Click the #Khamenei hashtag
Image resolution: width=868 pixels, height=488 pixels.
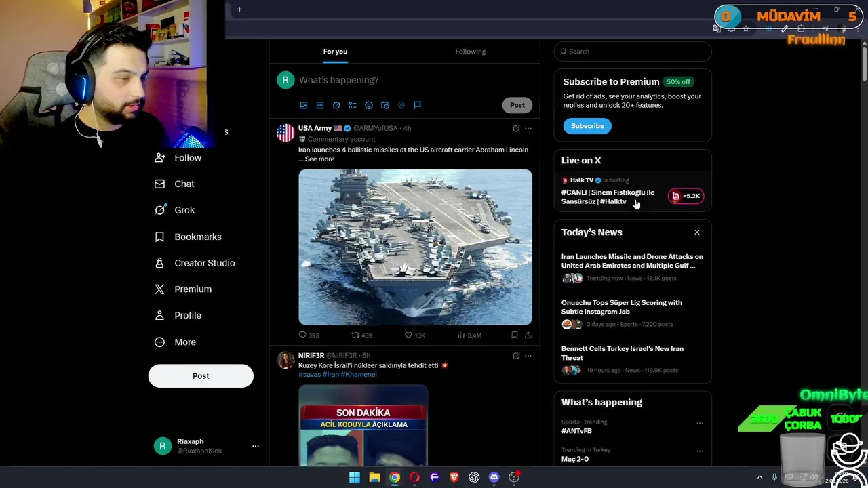[x=359, y=375]
